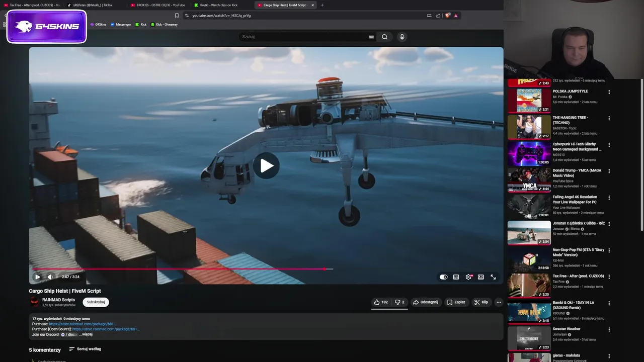Screen dimensions: 644x362
Task: Open Non-Stop-Pop FM video thumbnail
Action: (x=529, y=259)
